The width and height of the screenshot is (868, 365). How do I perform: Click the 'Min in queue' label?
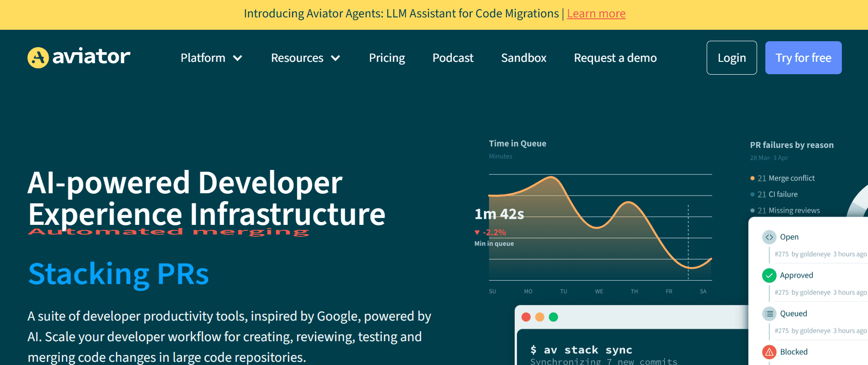point(494,244)
